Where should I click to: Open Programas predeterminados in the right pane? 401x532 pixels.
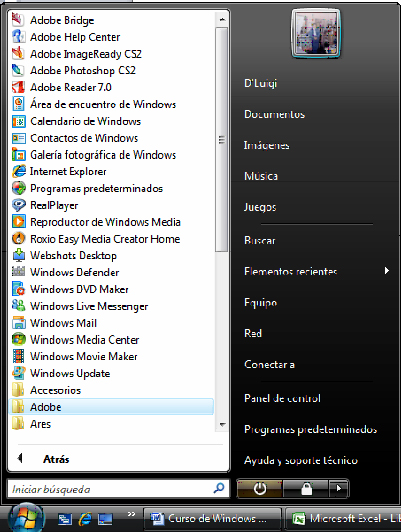click(310, 429)
